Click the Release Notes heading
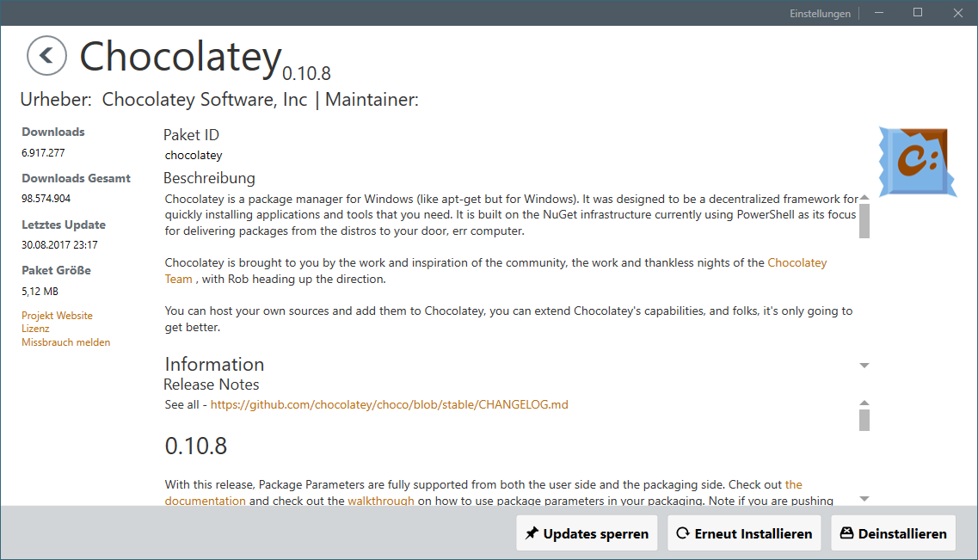This screenshot has width=978, height=560. click(212, 385)
